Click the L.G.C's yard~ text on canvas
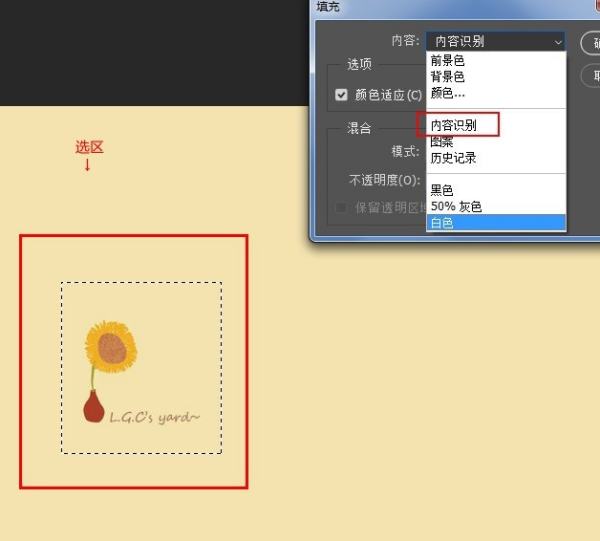 pyautogui.click(x=155, y=417)
